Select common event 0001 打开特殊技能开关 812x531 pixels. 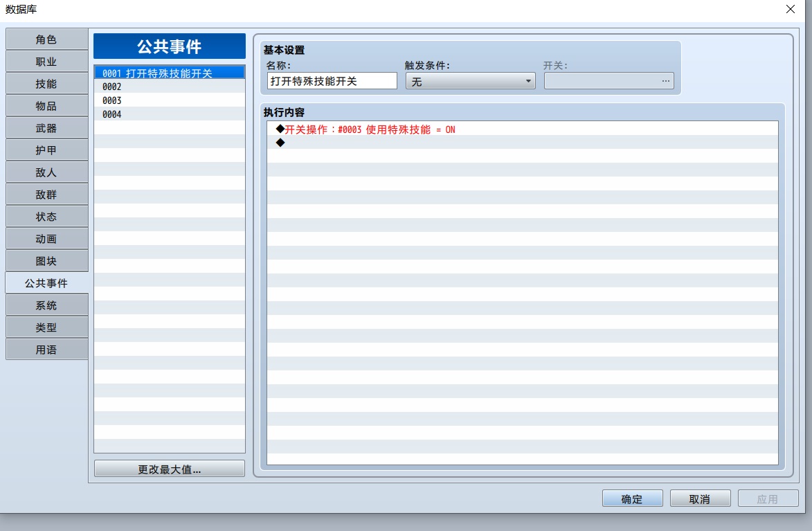170,73
